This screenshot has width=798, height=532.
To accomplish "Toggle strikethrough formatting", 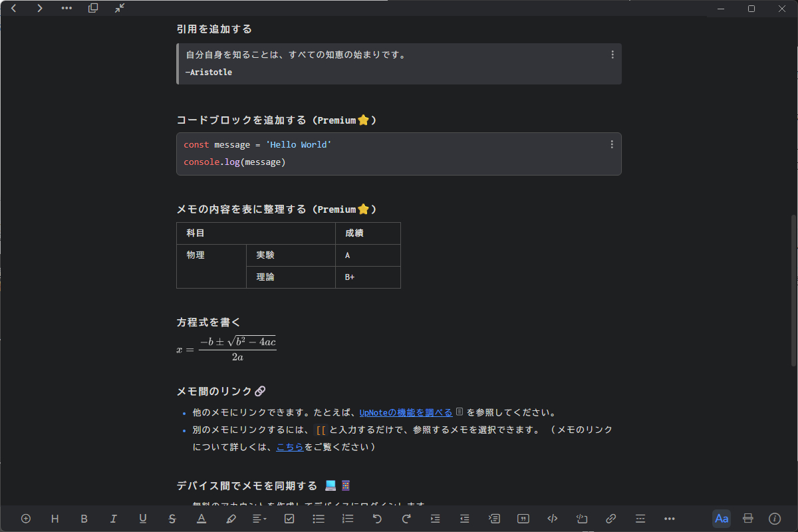I will click(172, 519).
